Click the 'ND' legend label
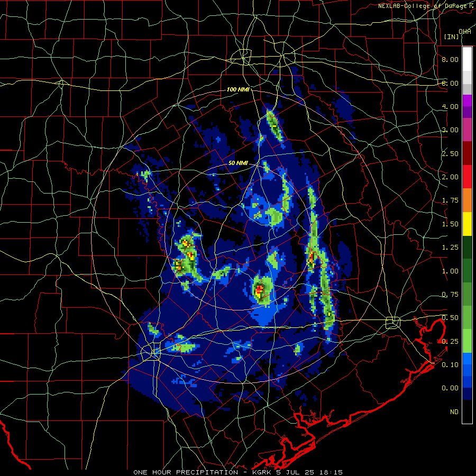This screenshot has width=476, height=476. pos(454,412)
